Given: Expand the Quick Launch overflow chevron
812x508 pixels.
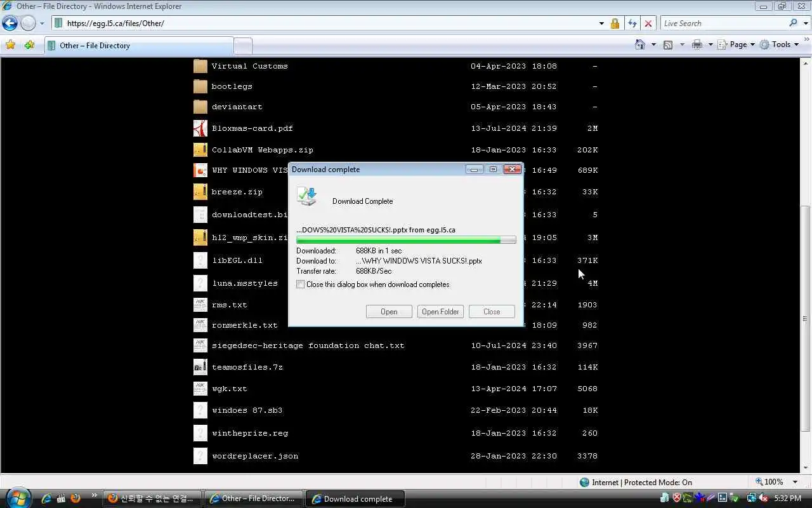Looking at the screenshot, I should coord(95,495).
